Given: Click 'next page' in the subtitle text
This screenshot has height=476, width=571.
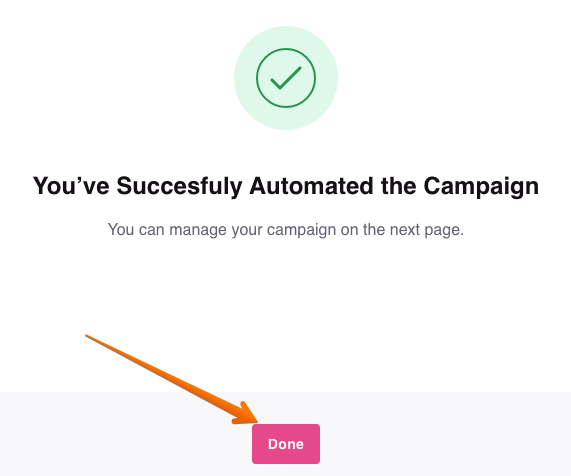Looking at the screenshot, I should (426, 230).
